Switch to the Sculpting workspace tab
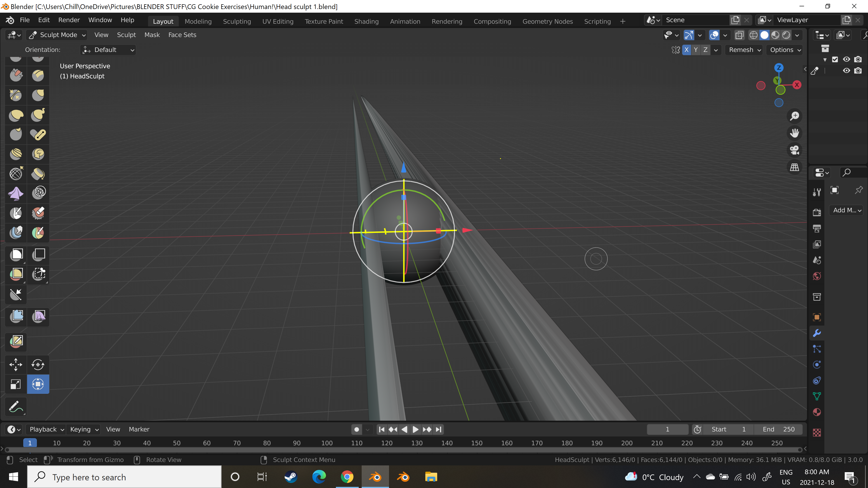Screen dimensions: 868x488 [x=236, y=21]
